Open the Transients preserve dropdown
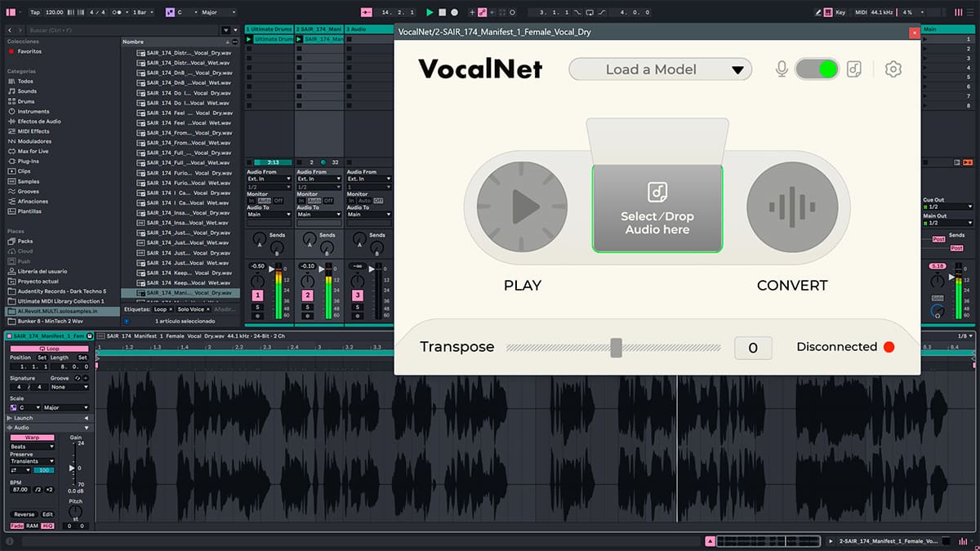Image resolution: width=980 pixels, height=551 pixels. [32, 461]
